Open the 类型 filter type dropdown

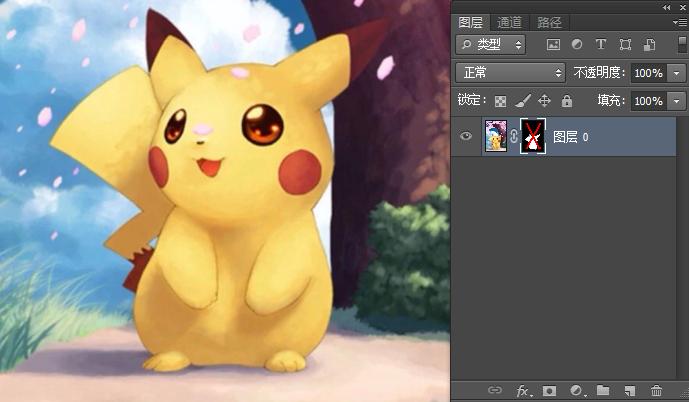pos(490,45)
